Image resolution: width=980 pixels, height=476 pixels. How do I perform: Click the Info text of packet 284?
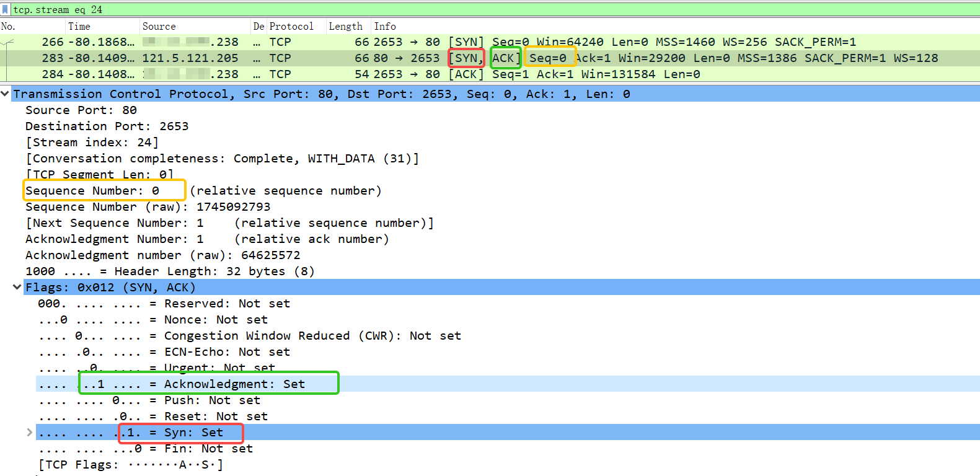click(537, 74)
